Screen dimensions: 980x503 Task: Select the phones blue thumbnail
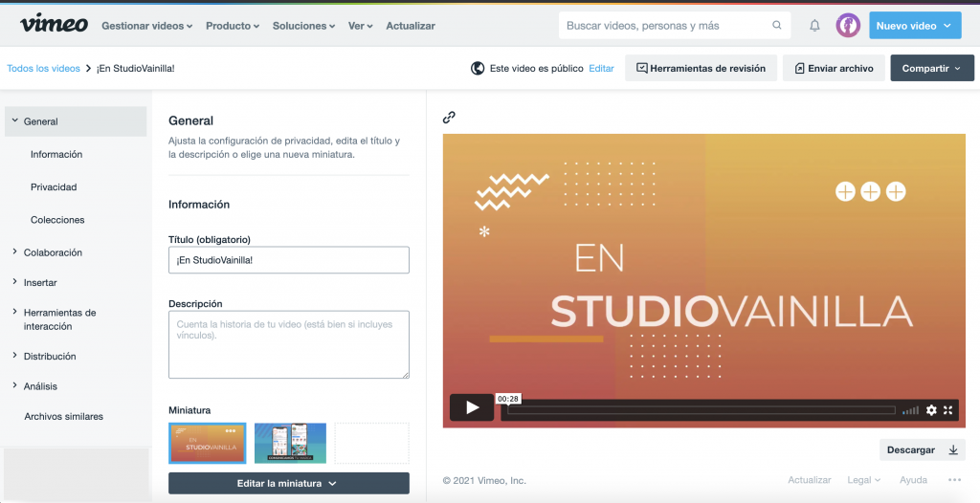(x=290, y=443)
